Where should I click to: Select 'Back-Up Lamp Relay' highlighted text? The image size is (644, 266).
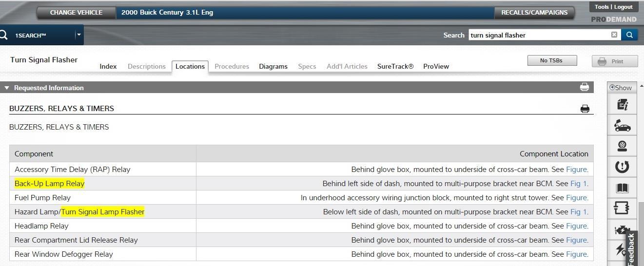pos(49,184)
